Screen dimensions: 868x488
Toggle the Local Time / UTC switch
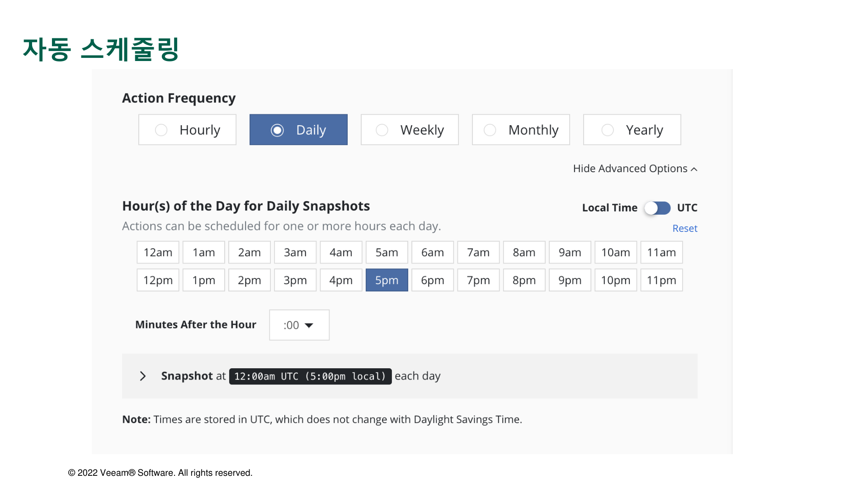pyautogui.click(x=657, y=208)
